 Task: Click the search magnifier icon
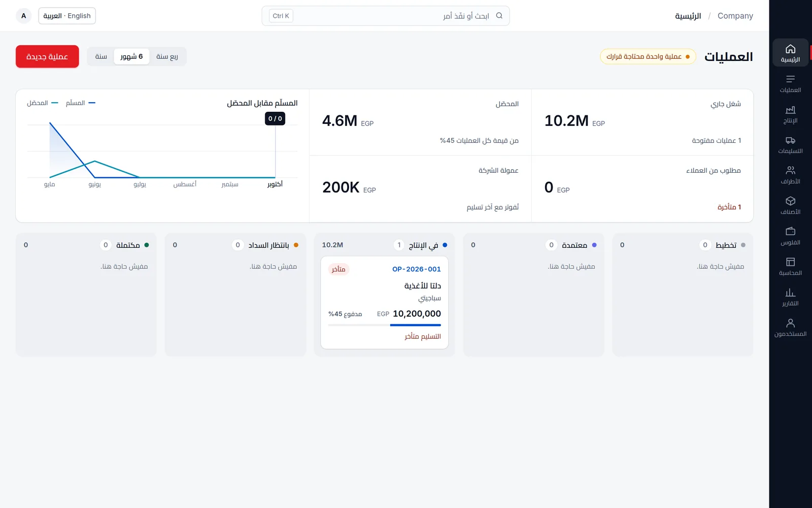(x=499, y=16)
